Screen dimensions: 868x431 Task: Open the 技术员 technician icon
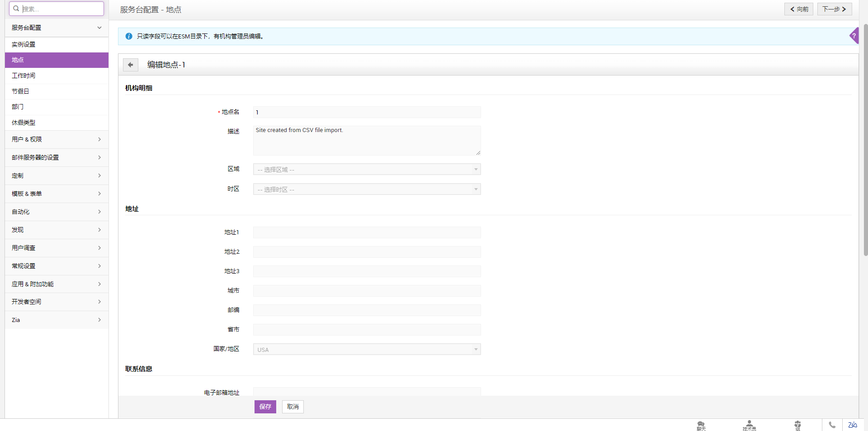(749, 426)
